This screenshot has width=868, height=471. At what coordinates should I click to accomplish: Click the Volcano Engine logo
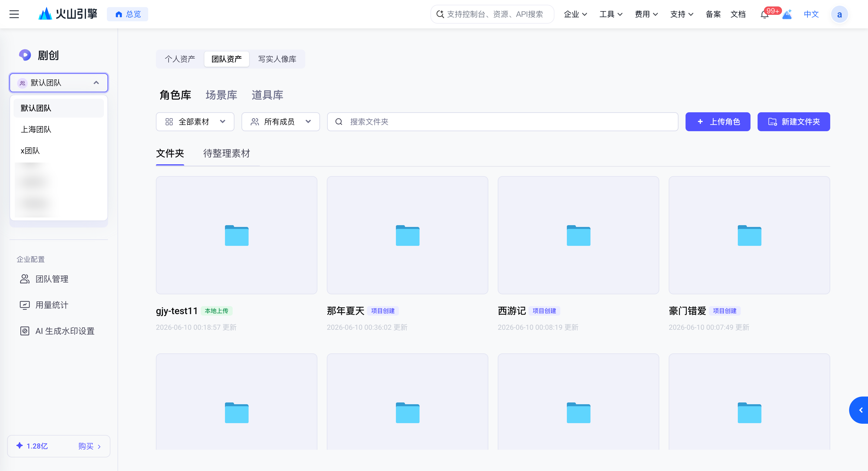point(68,14)
